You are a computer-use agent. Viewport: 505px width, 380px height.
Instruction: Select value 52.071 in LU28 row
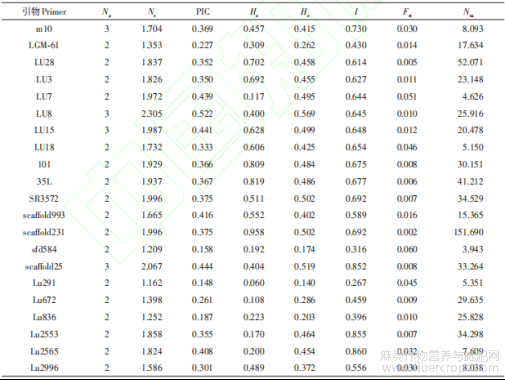470,62
